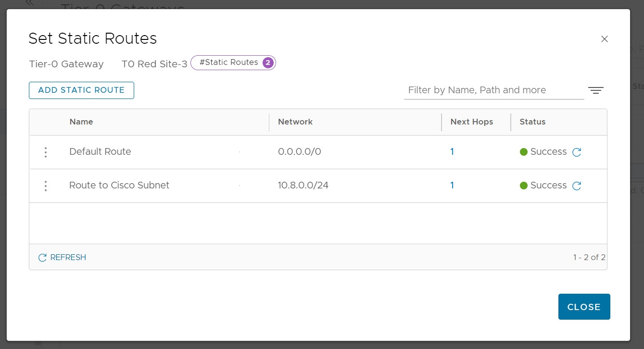Image resolution: width=644 pixels, height=349 pixels.
Task: Collapse the sidebar with the double chevron
Action: [30, 3]
